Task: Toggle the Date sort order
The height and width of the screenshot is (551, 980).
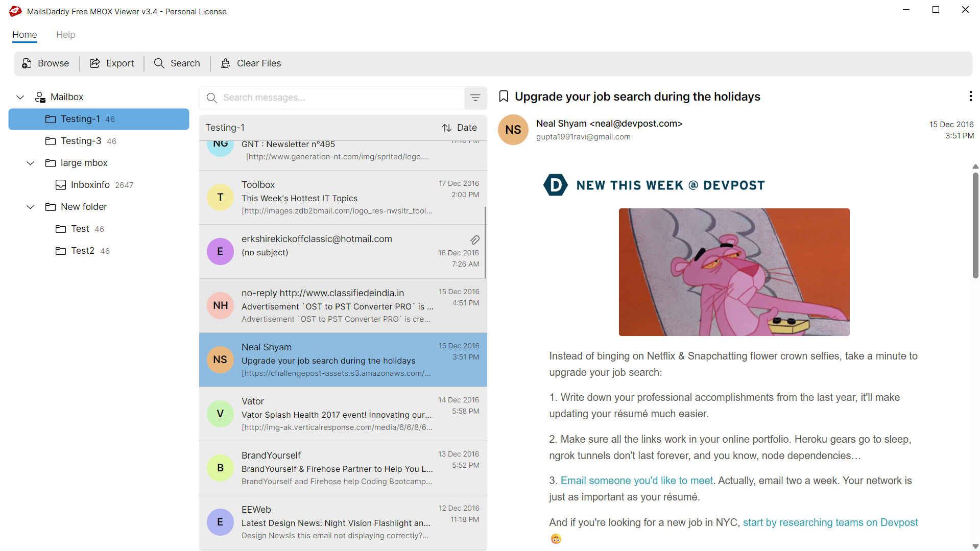Action: coord(460,128)
